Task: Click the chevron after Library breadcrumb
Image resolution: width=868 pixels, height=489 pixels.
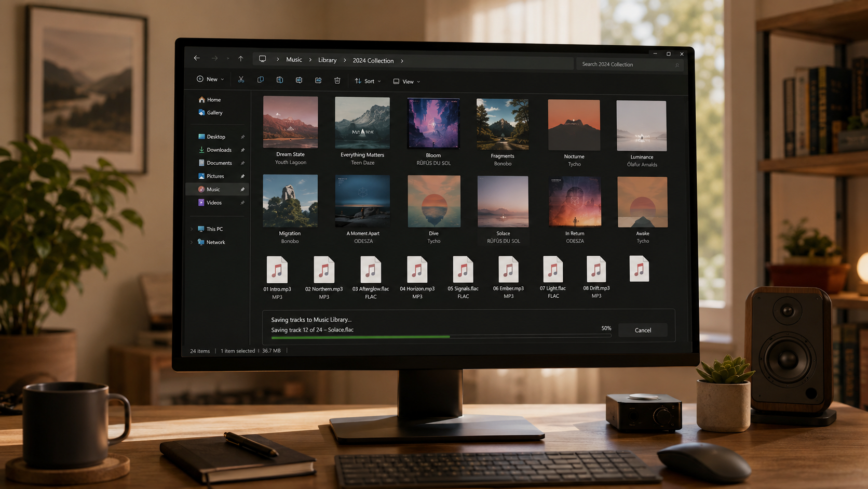Action: (x=345, y=60)
